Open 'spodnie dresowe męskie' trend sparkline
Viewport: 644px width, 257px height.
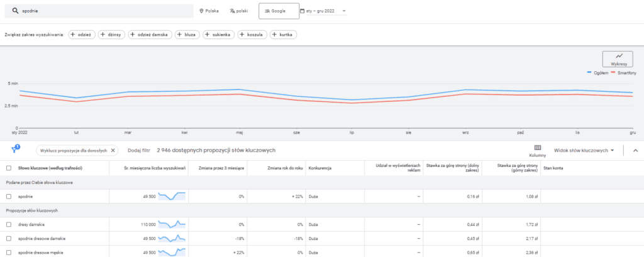(x=172, y=252)
